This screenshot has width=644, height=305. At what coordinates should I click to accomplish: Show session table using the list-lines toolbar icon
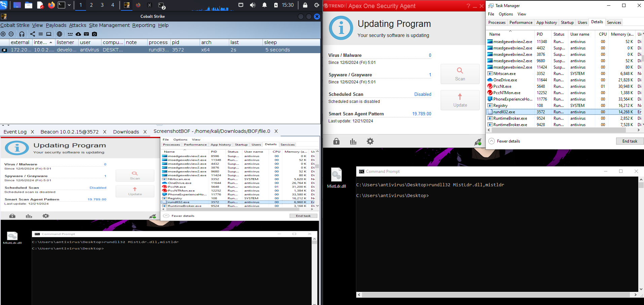41,34
